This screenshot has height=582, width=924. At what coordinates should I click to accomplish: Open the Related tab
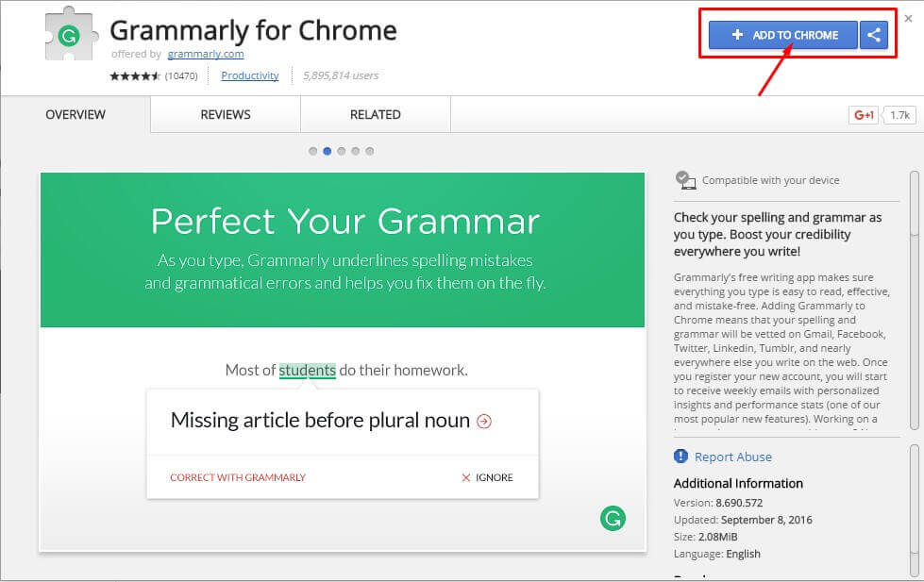tap(376, 115)
